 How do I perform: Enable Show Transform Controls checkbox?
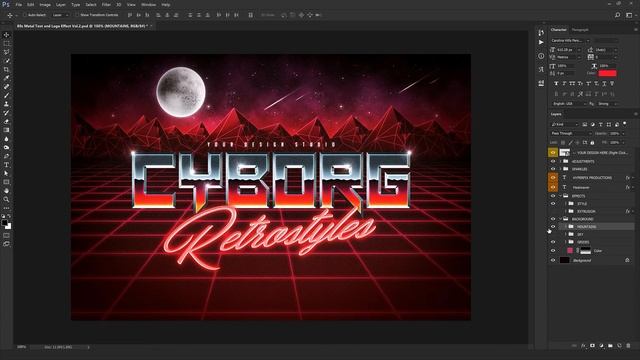pyautogui.click(x=77, y=15)
